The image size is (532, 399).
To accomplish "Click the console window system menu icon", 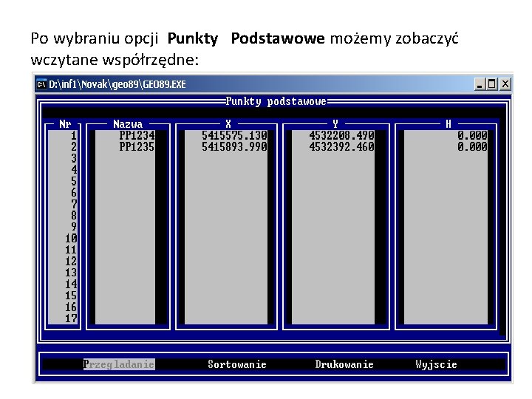I will pyautogui.click(x=41, y=84).
